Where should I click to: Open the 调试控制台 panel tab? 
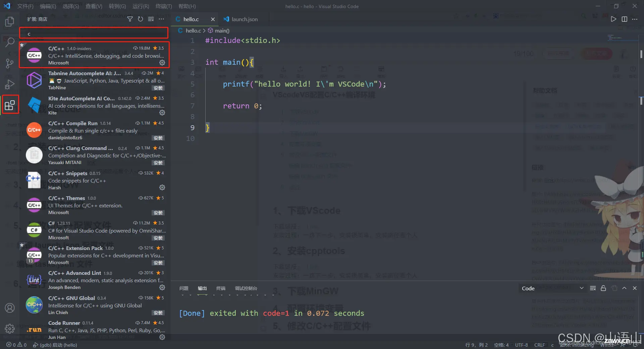[x=246, y=288]
